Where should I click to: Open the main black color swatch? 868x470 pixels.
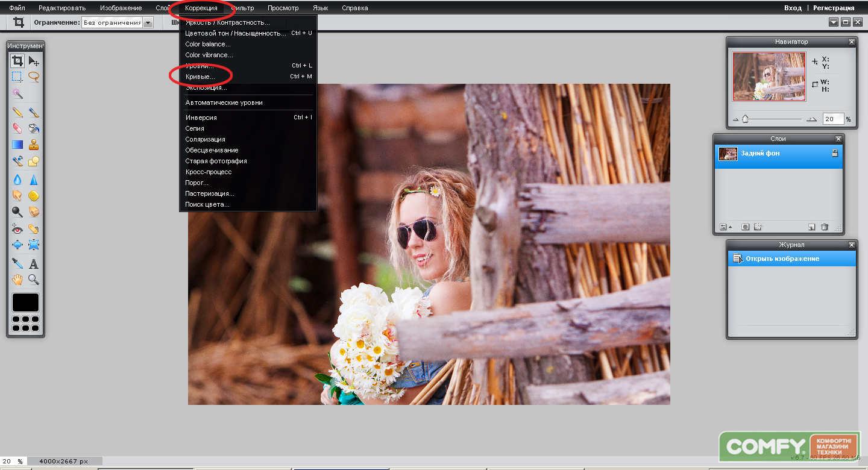pyautogui.click(x=25, y=302)
